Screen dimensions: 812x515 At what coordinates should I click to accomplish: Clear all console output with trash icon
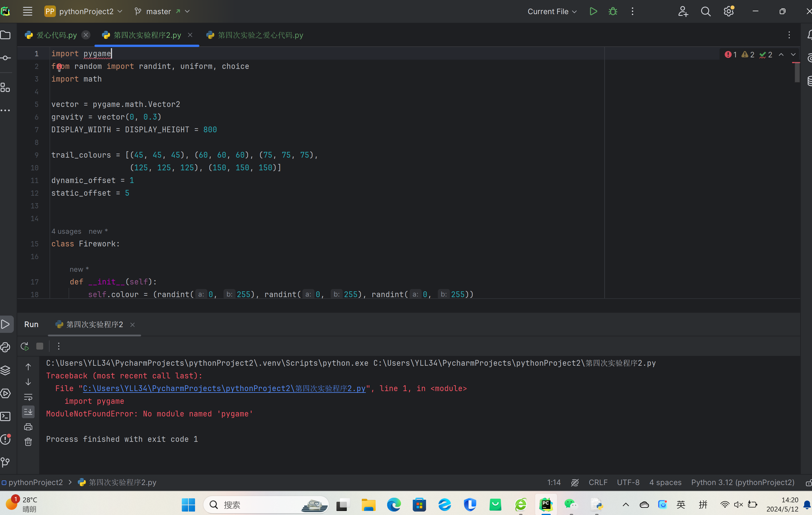coord(28,442)
